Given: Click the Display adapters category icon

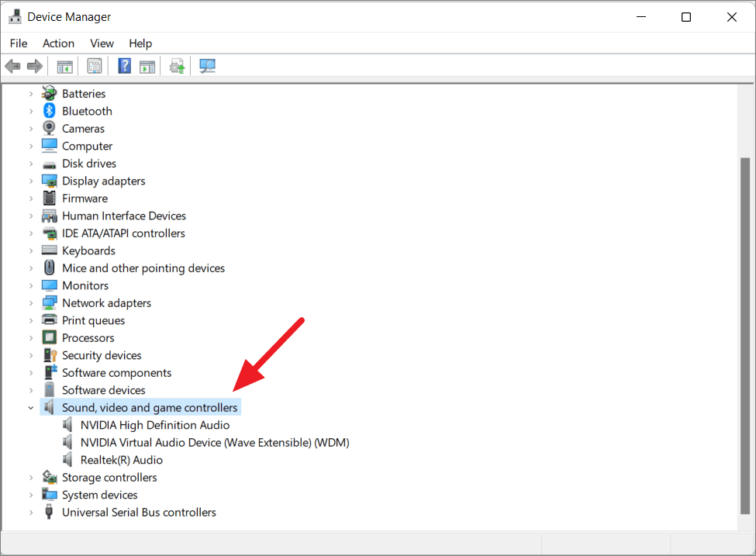Looking at the screenshot, I should pyautogui.click(x=48, y=180).
